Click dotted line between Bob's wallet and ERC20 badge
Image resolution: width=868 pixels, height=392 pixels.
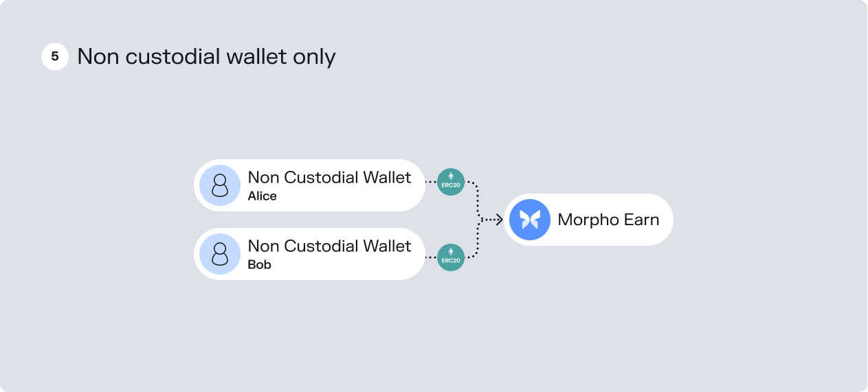(x=432, y=258)
